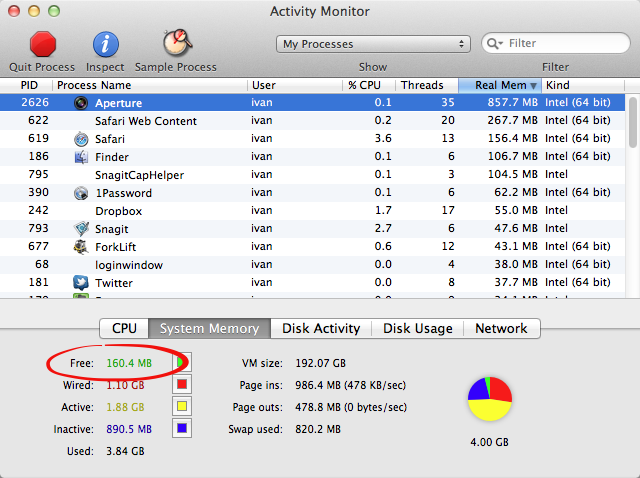Click the 890.5 MB Inactive value
The height and width of the screenshot is (478, 640).
[129, 429]
